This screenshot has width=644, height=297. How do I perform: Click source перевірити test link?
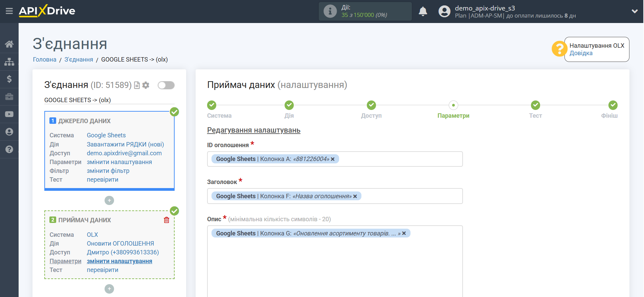[103, 180]
